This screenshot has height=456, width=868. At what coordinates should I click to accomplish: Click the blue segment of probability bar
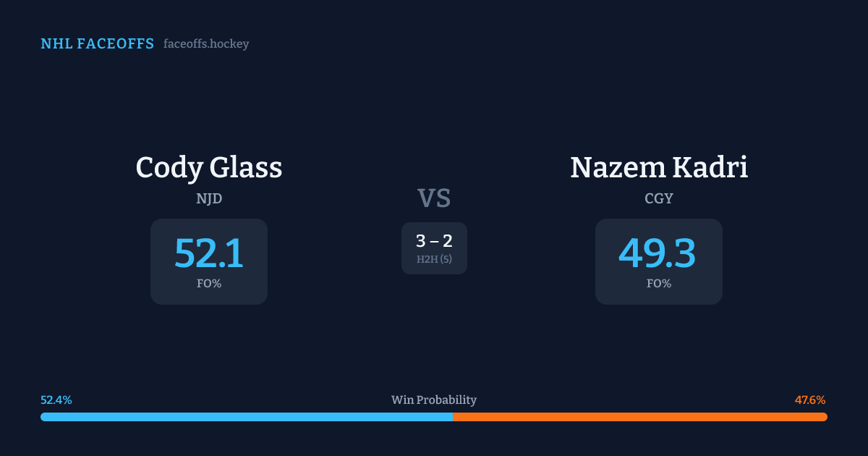pos(246,417)
